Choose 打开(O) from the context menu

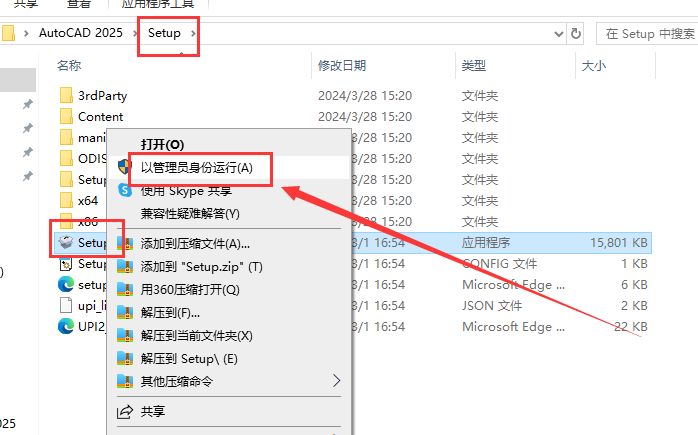(162, 145)
